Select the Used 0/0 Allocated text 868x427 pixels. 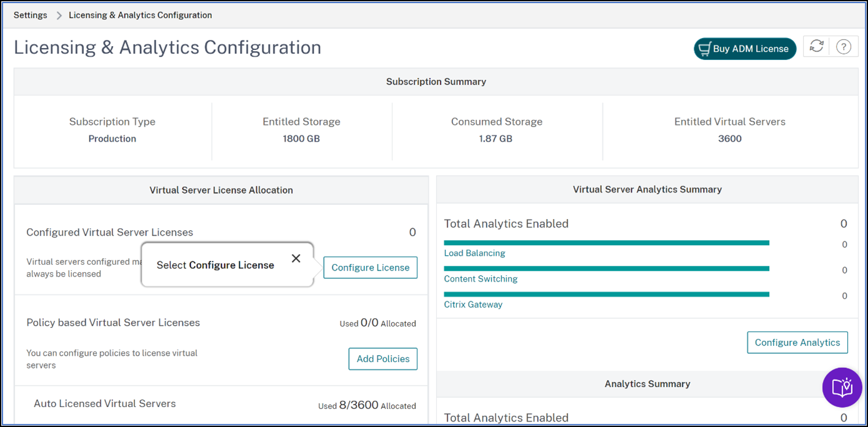click(x=377, y=323)
